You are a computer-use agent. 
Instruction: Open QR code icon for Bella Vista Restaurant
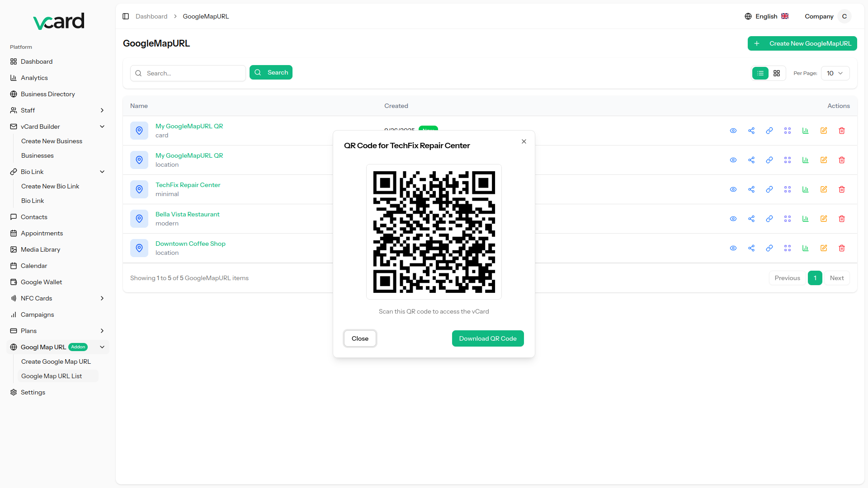pyautogui.click(x=788, y=219)
